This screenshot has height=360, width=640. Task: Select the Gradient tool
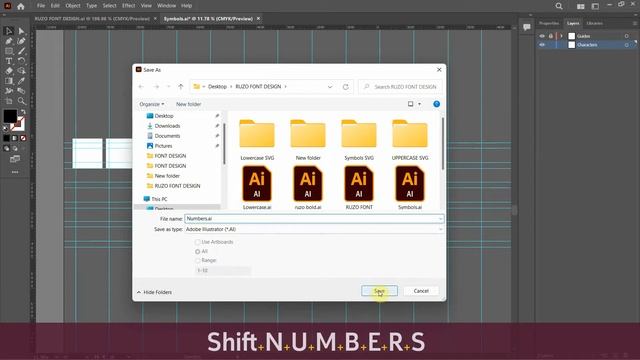coord(9,81)
